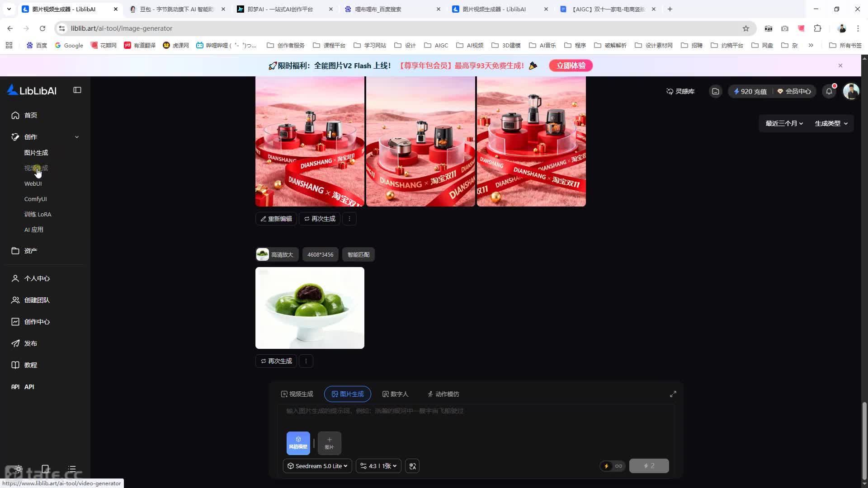Click the mobile device icon in sidebar footer
The width and height of the screenshot is (868, 488).
45,469
